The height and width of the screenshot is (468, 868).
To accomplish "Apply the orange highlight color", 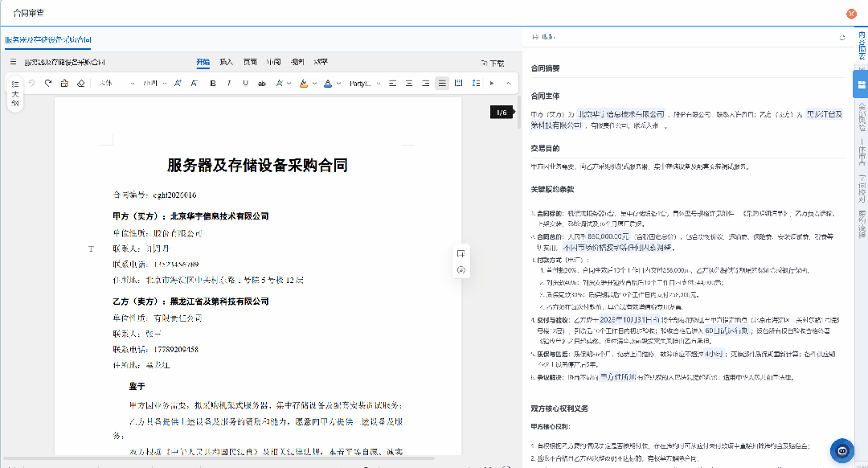I will (x=303, y=83).
